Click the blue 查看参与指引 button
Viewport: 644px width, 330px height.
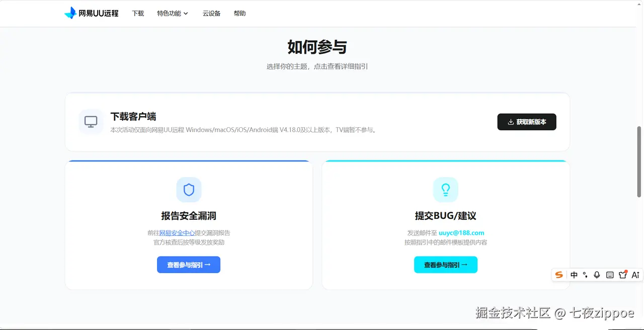(x=189, y=265)
